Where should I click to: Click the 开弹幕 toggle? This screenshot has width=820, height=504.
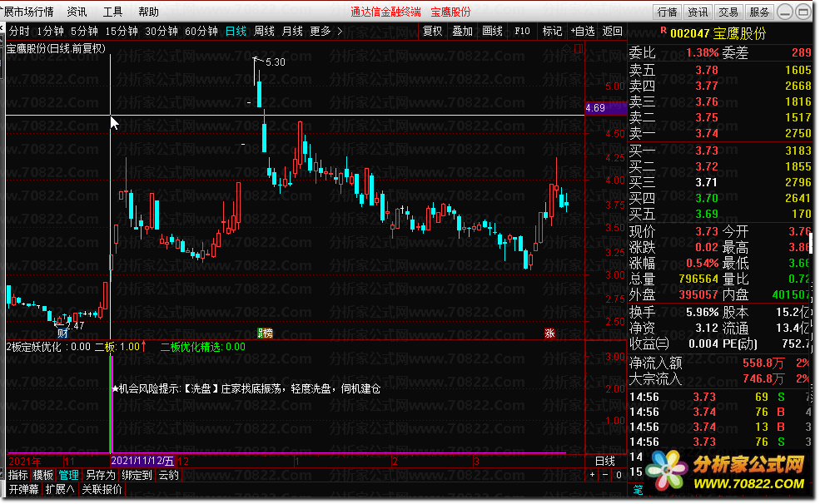coord(23,489)
